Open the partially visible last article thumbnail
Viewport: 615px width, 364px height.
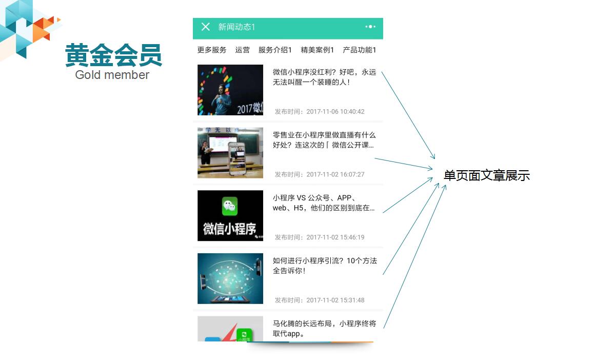(230, 329)
